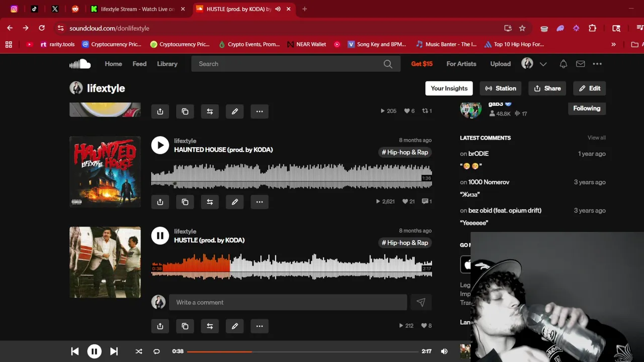Repost the HUSTLE track
This screenshot has width=644, height=362.
click(x=210, y=326)
